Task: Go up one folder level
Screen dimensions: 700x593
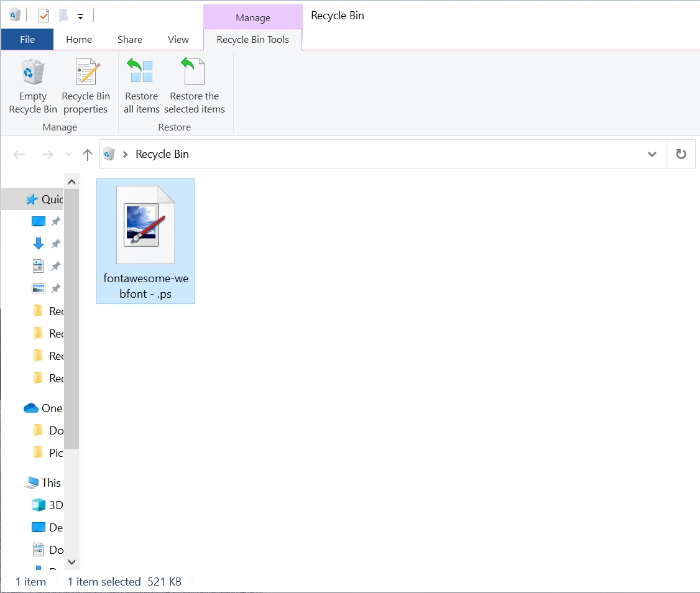Action: [x=88, y=155]
